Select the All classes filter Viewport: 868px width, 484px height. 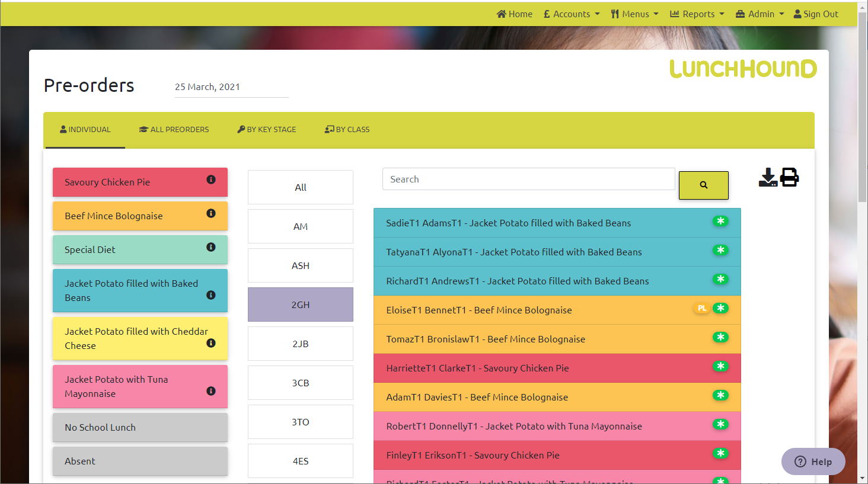coord(301,187)
